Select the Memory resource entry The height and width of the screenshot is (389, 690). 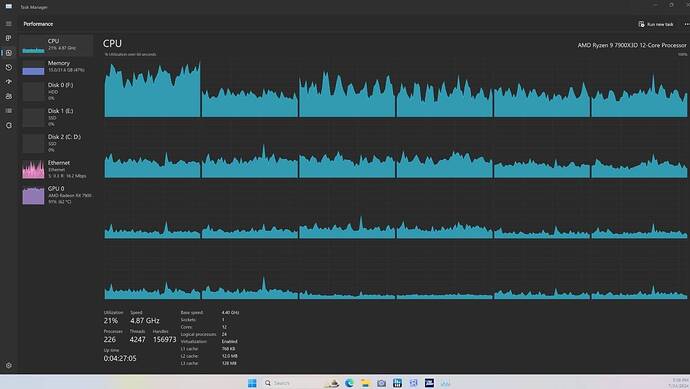(56, 67)
